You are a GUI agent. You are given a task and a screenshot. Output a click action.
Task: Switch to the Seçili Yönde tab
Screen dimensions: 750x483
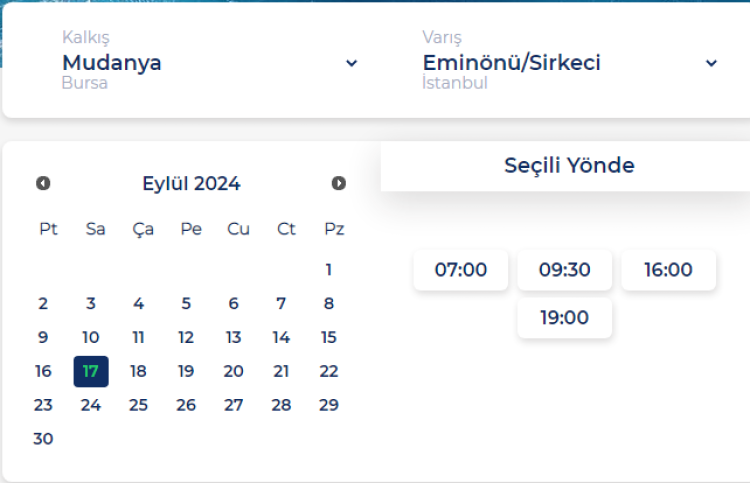tap(569, 166)
